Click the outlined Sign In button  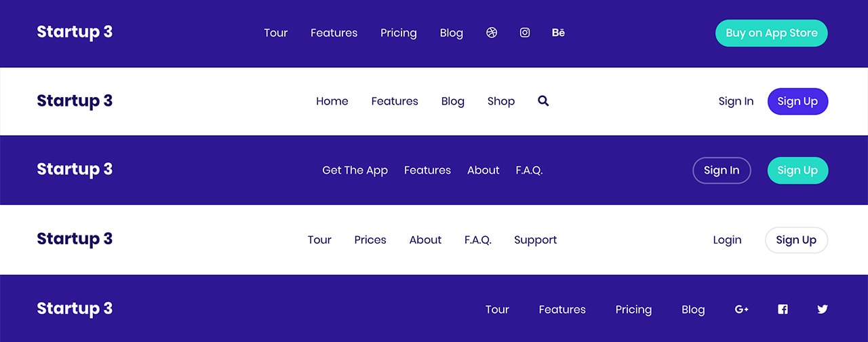click(x=722, y=170)
